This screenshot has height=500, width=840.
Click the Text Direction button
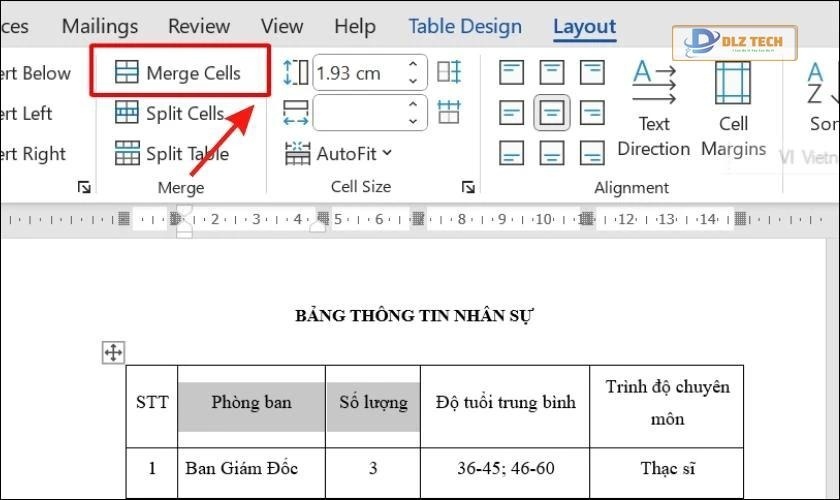[654, 109]
